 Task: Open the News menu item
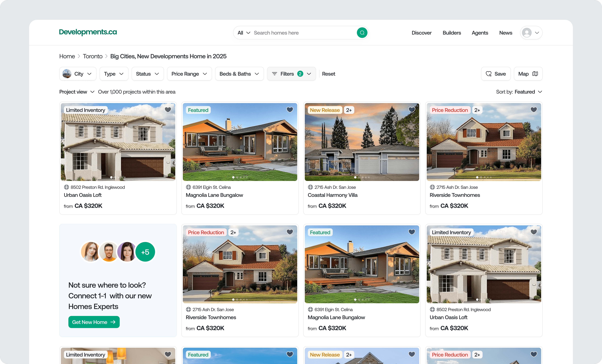(506, 33)
